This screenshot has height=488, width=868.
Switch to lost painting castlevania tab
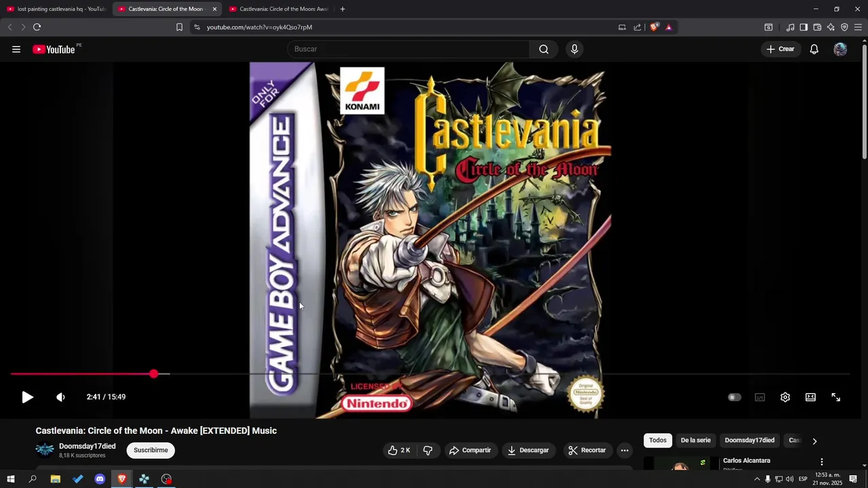pos(56,9)
